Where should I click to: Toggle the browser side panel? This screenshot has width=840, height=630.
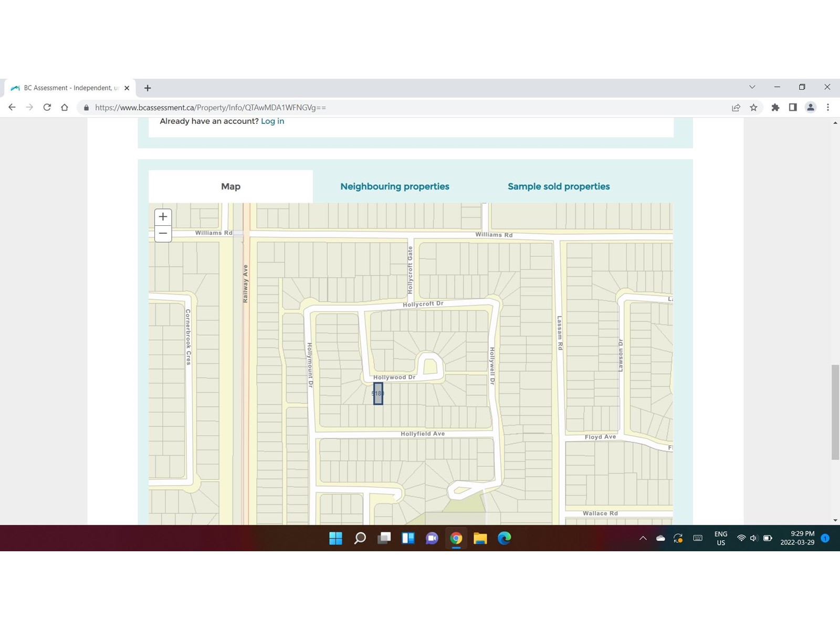tap(793, 107)
